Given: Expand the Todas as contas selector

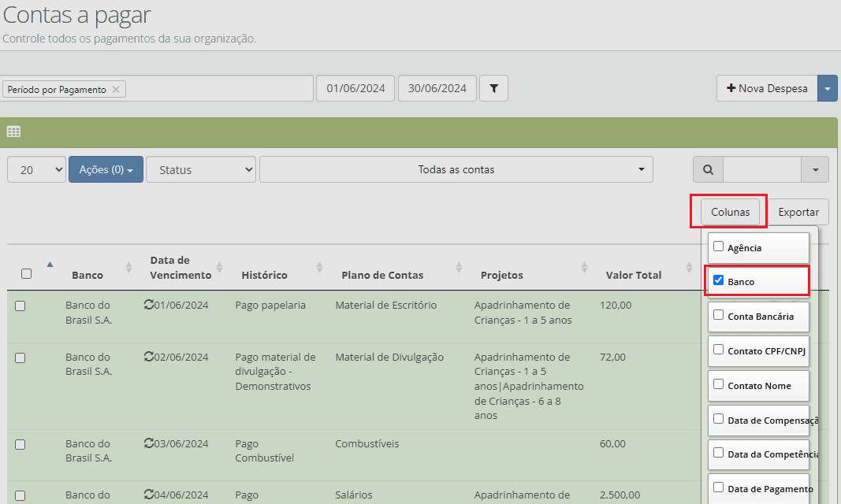Looking at the screenshot, I should [x=456, y=170].
